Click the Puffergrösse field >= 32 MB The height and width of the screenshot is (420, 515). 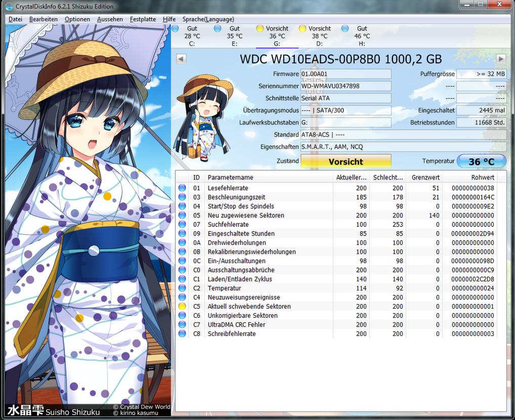pyautogui.click(x=482, y=74)
